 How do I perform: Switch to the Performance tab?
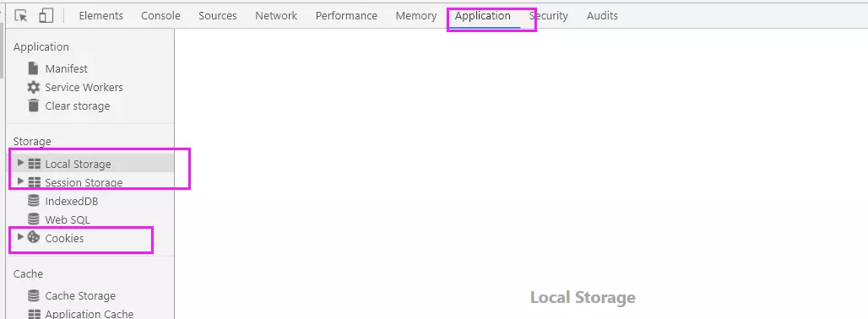pos(346,16)
